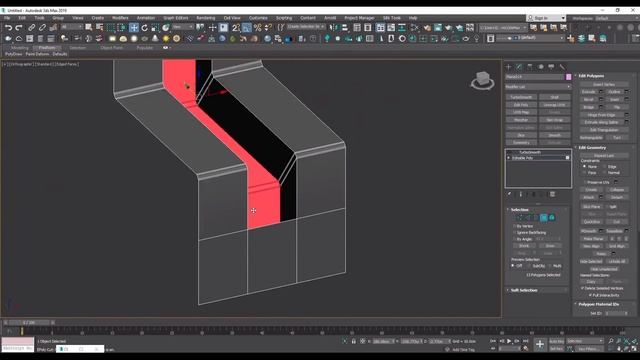
Task: Select the Face constraint radio button
Action: pyautogui.click(x=584, y=173)
